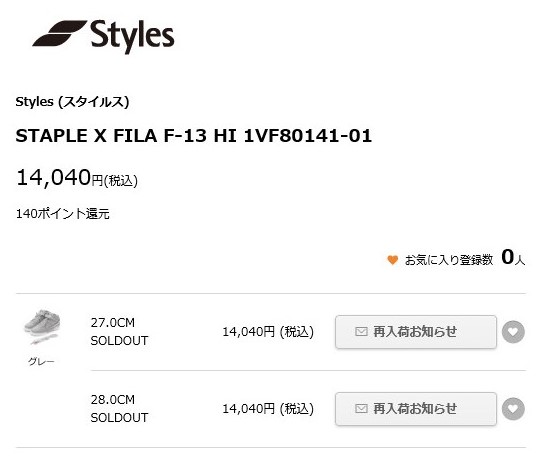
Task: Click the STAPLE X FILA F-13 HI product title
Action: [194, 135]
